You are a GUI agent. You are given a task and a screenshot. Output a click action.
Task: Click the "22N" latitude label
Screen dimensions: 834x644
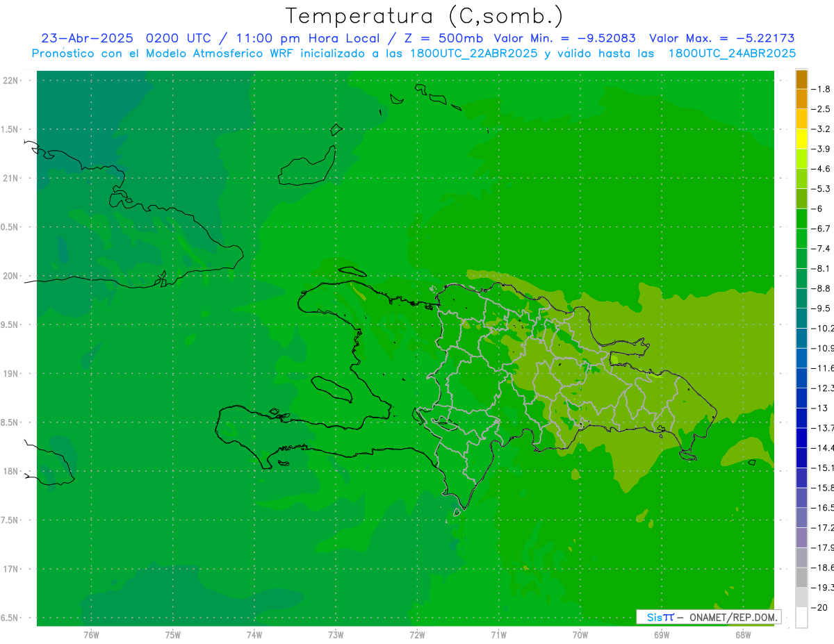click(x=11, y=81)
